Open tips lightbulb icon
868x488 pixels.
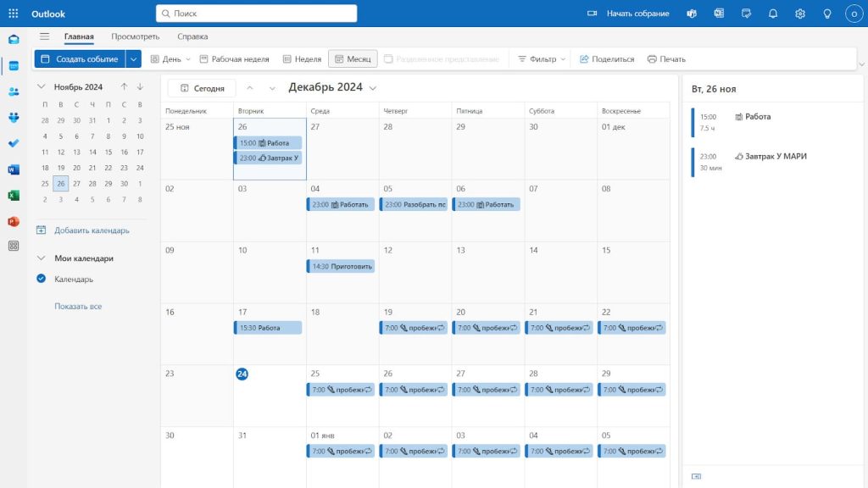(x=827, y=14)
